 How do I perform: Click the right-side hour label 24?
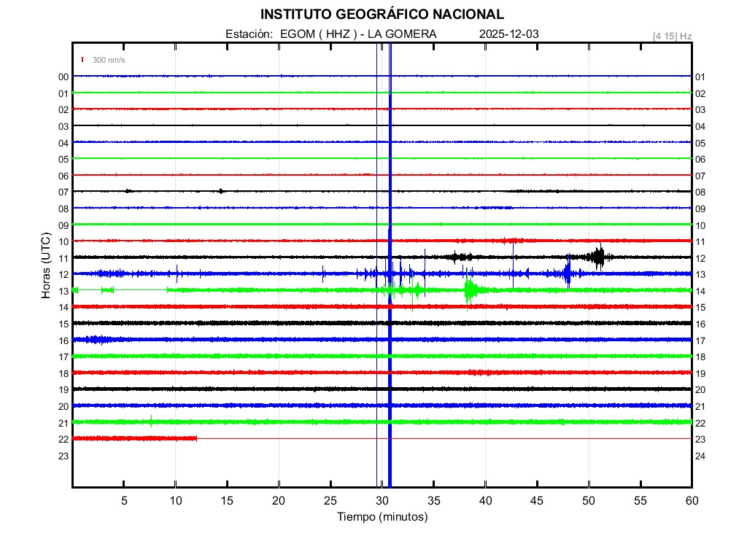point(700,456)
